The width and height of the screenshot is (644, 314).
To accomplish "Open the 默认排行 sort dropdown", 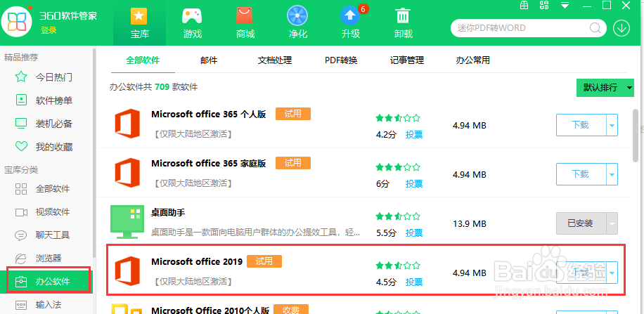I will point(605,87).
